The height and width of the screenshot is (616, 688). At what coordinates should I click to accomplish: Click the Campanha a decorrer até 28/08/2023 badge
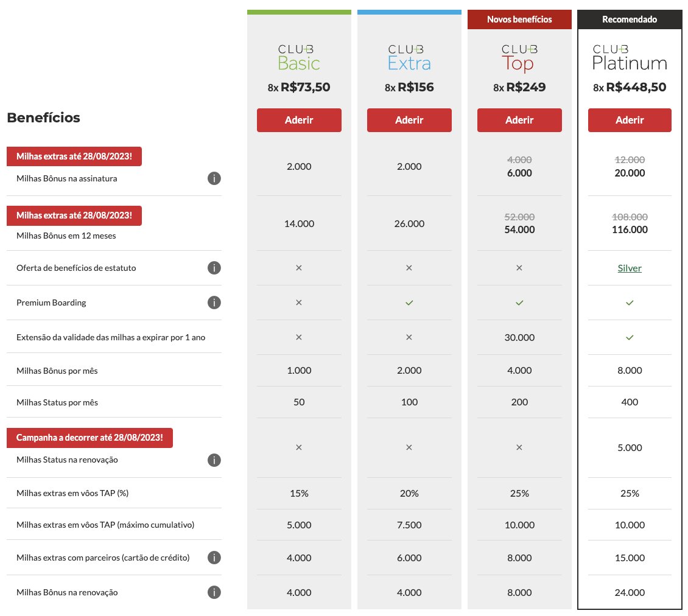[90, 438]
